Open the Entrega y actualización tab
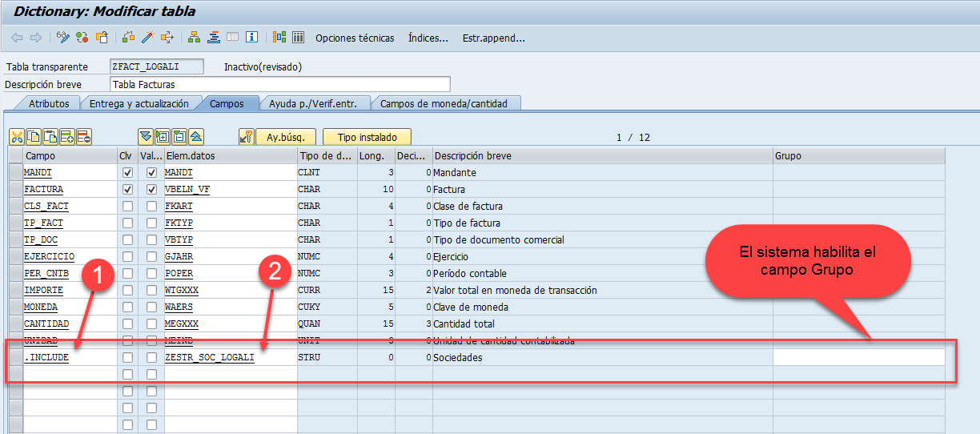This screenshot has width=980, height=434. [x=139, y=103]
